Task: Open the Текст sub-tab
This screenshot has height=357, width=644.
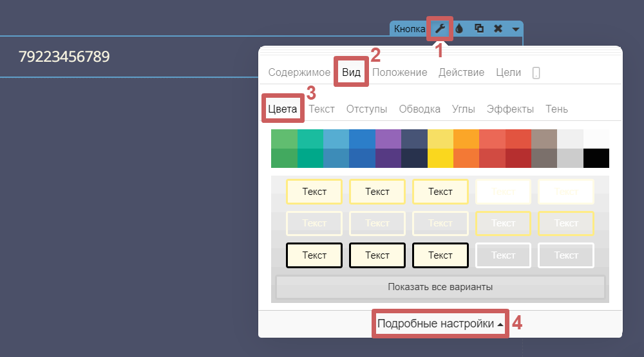Action: coord(321,109)
